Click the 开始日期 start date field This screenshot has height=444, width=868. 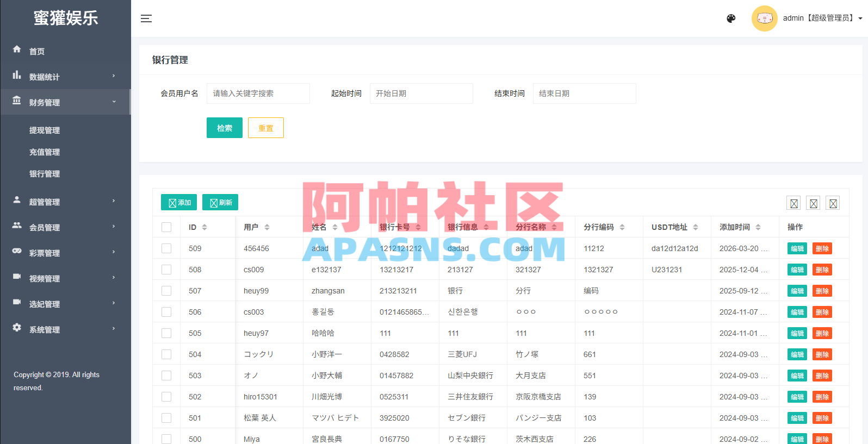(421, 93)
